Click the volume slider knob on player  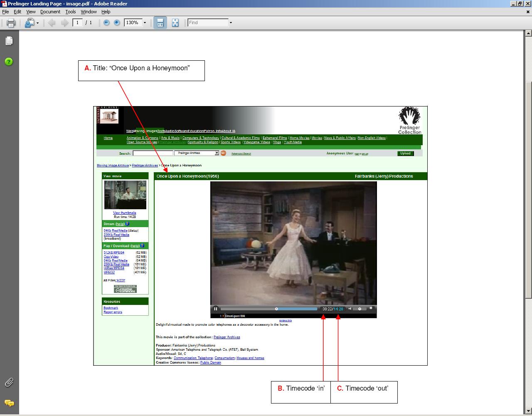pyautogui.click(x=360, y=309)
